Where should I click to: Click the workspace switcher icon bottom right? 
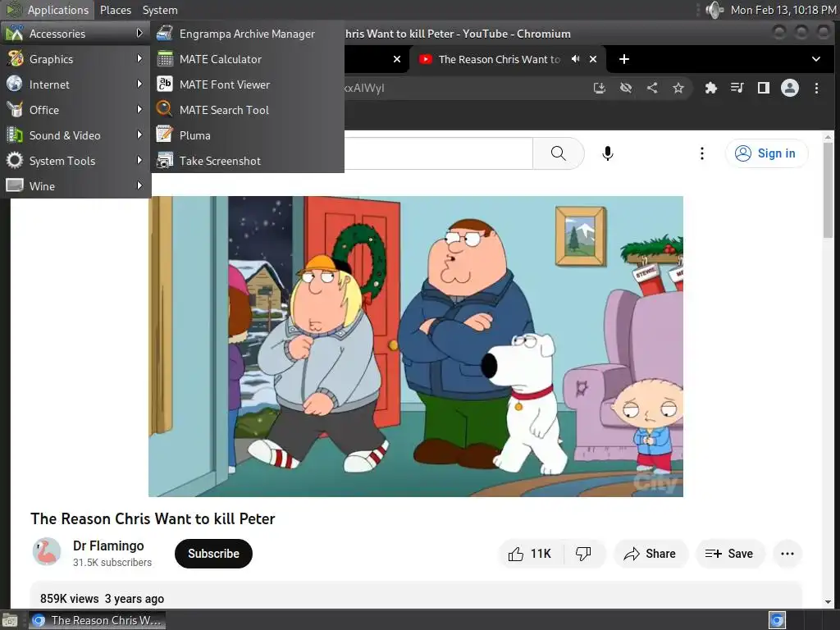(x=777, y=620)
